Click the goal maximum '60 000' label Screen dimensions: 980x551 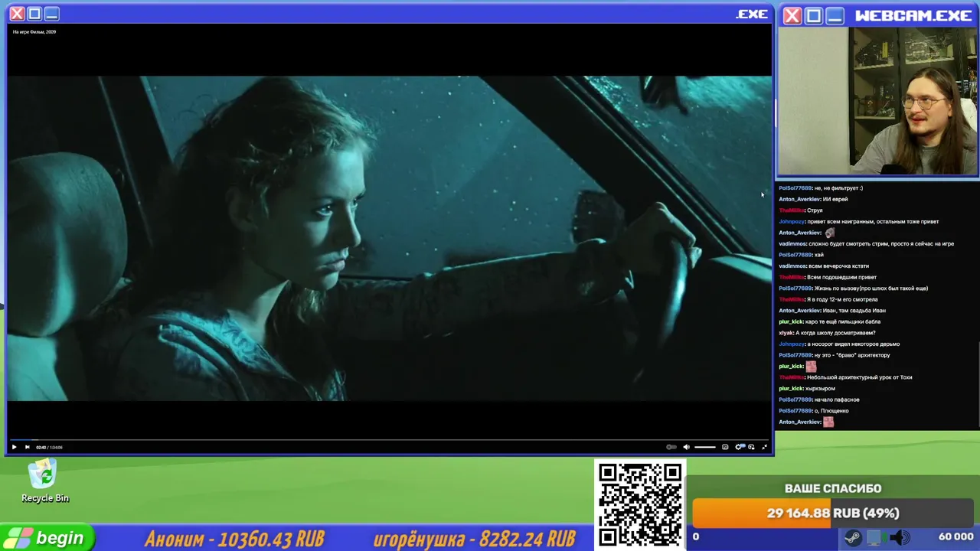[x=955, y=537]
